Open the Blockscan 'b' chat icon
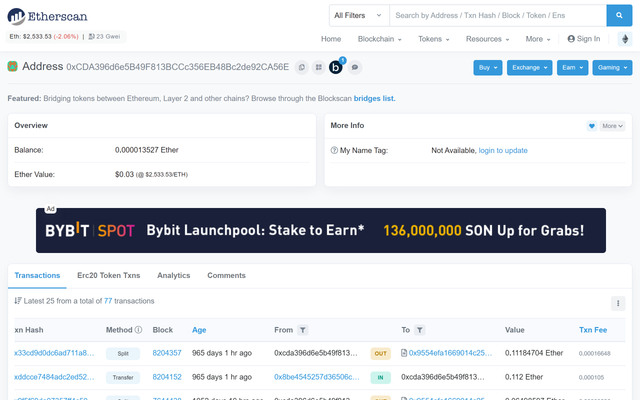Screen dimensions: 640x400 point(336,67)
